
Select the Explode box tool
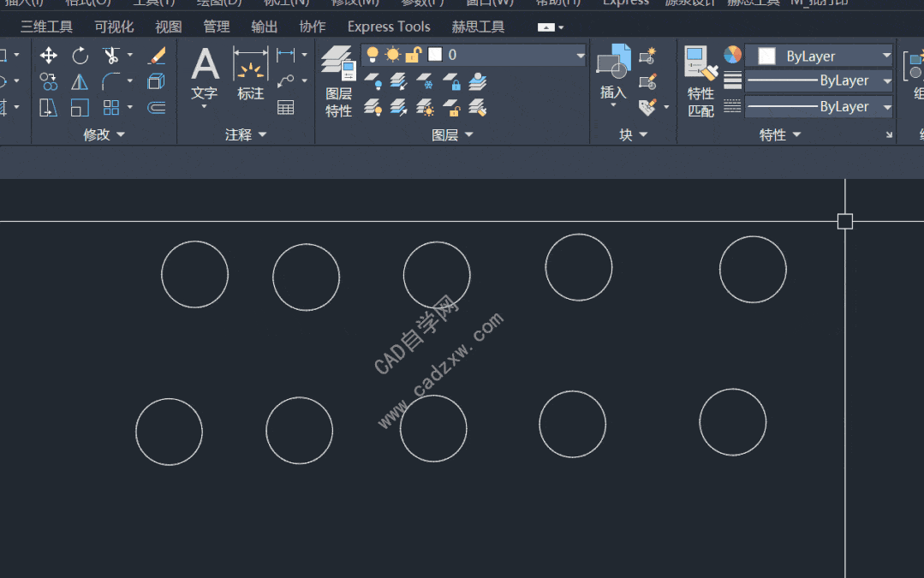(x=157, y=81)
